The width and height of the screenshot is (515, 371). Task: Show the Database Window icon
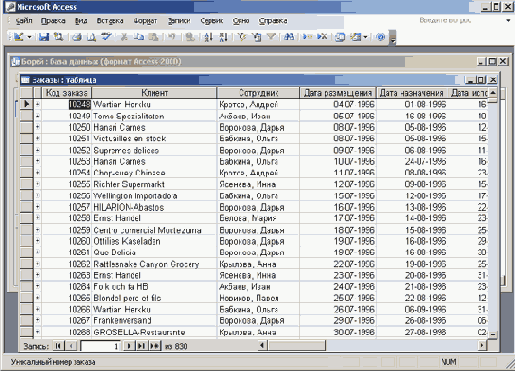[340, 37]
